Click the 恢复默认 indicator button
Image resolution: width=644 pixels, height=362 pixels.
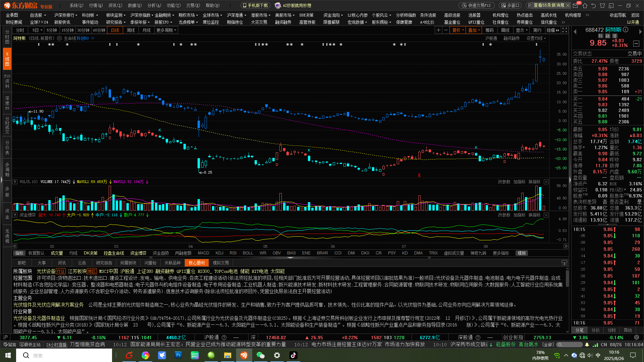click(36, 253)
